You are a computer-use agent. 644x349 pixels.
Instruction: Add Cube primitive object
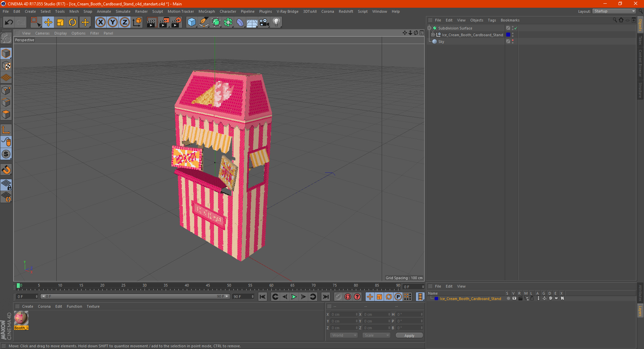[x=192, y=22]
